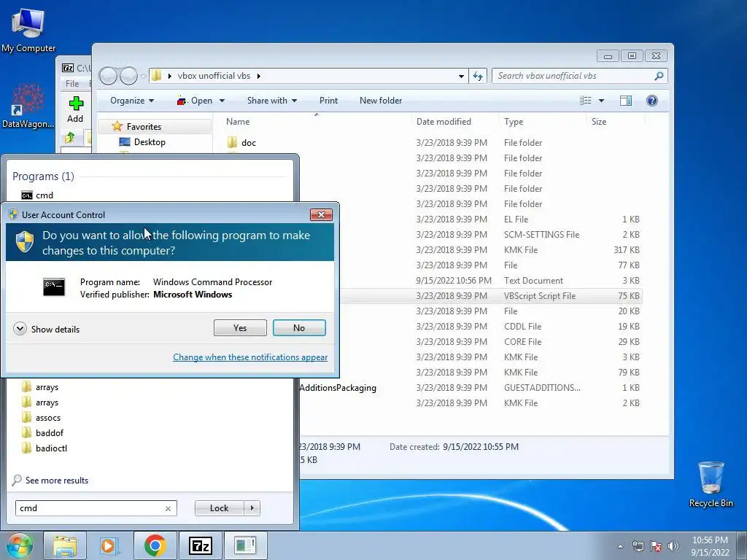Viewport: 747px width, 560px height.
Task: Sort by the Name column header
Action: (x=238, y=122)
